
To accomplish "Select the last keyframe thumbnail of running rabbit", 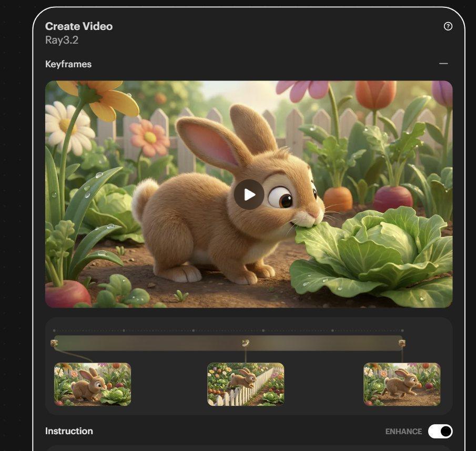I will [x=402, y=384].
